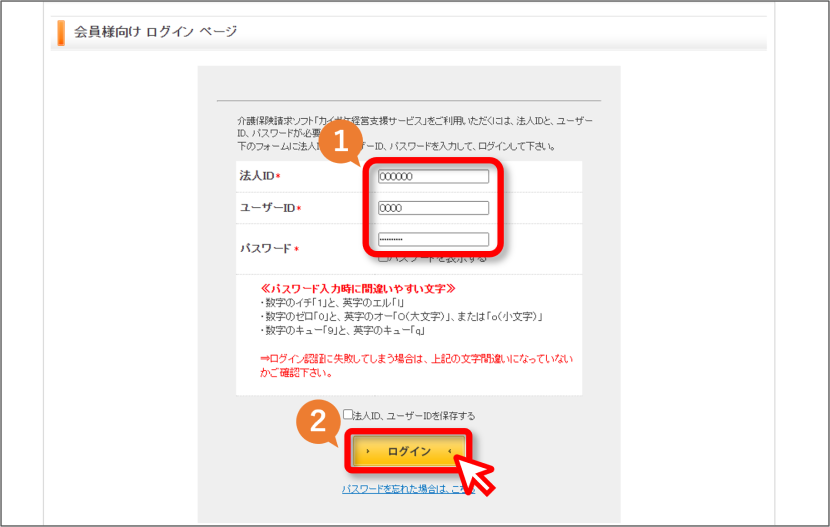830x527 pixels.
Task: Select the 会員様向け ログイン ページ heading
Action: point(155,32)
